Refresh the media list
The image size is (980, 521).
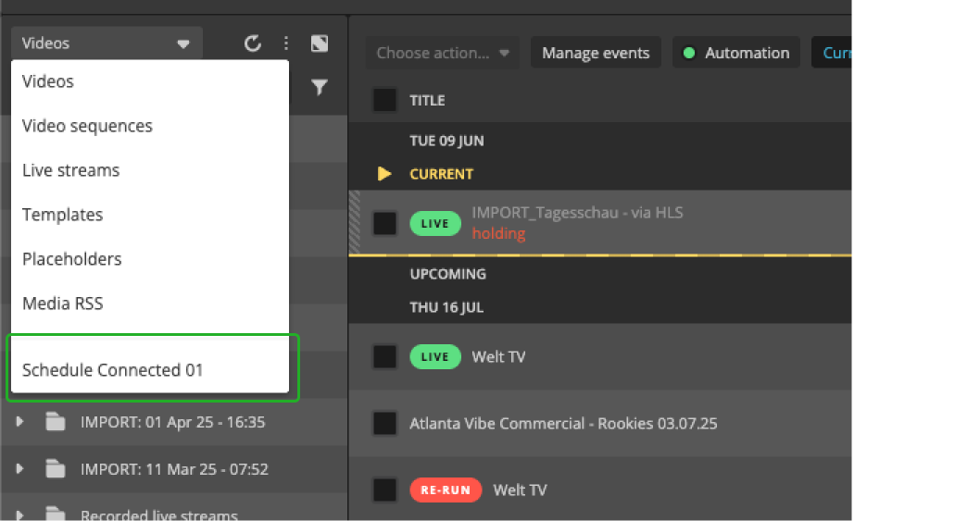(253, 43)
